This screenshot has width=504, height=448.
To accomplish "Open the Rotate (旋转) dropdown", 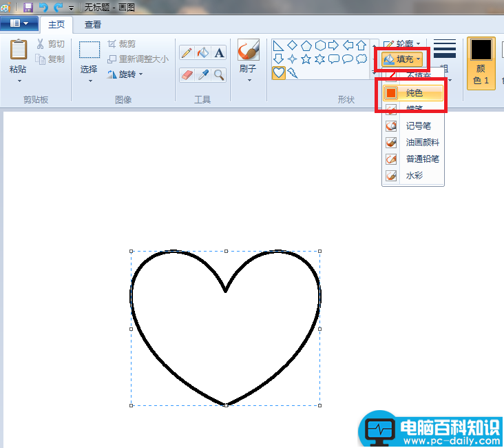I will coord(125,74).
